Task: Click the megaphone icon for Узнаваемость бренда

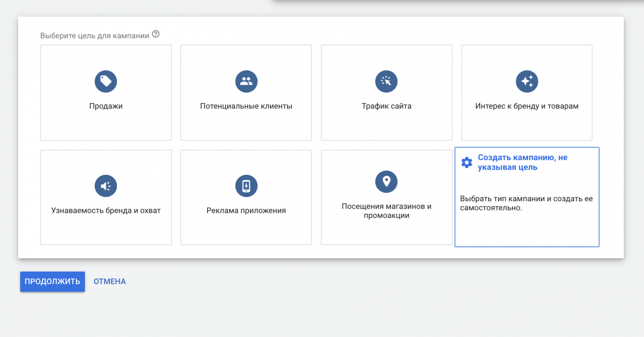Action: (106, 186)
